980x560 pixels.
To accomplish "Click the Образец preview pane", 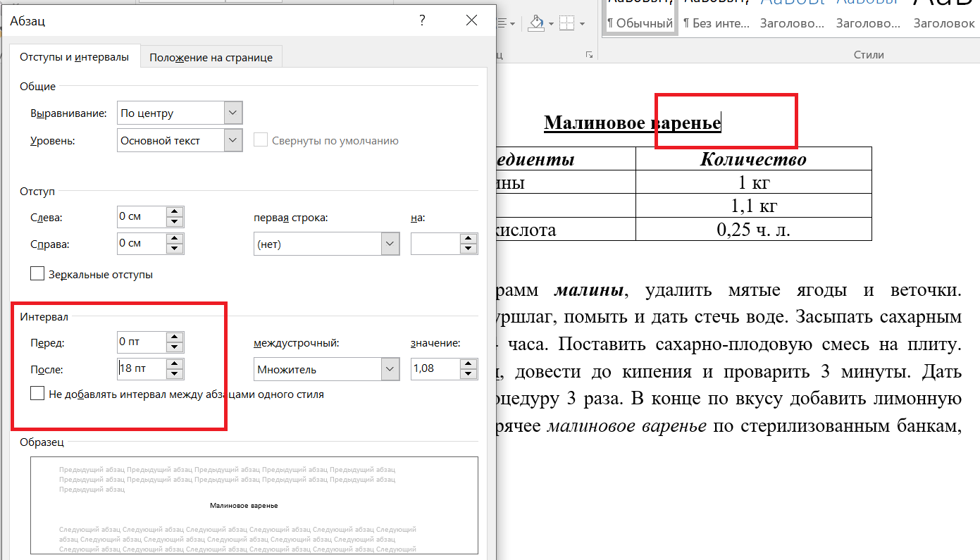I will coord(254,505).
